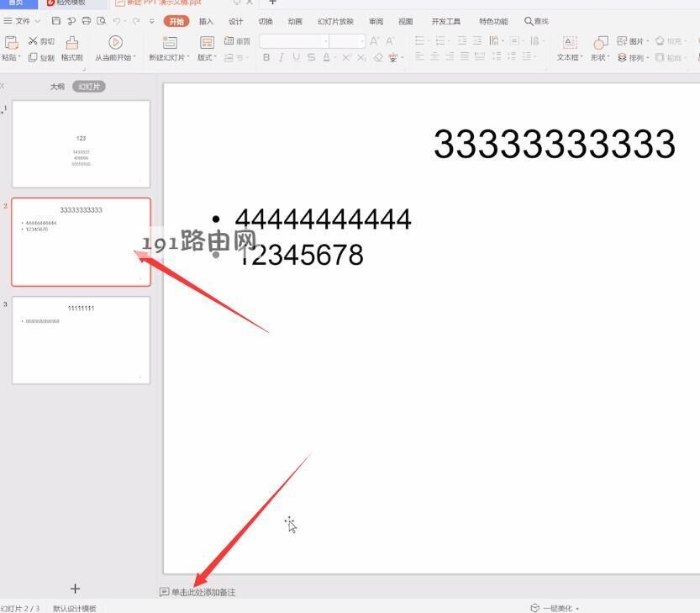700x613 pixels.
Task: Switch to Outline (大纲) pane view
Action: 57,87
